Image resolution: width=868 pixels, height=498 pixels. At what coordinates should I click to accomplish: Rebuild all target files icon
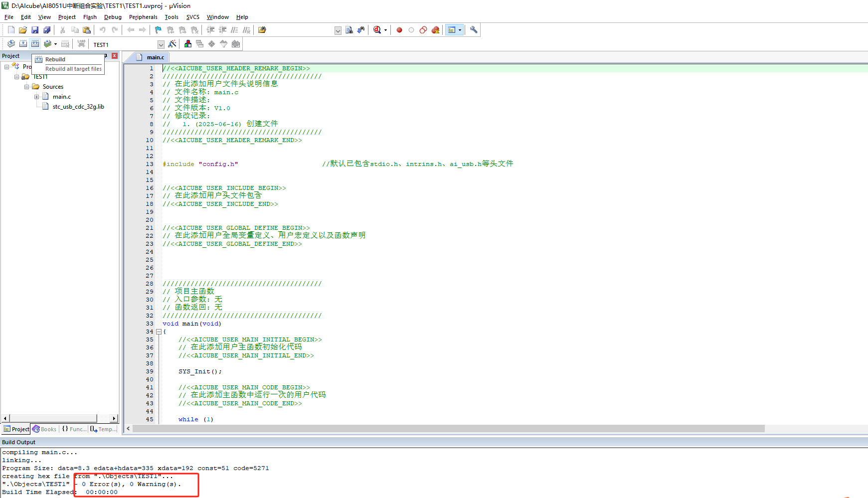pos(35,44)
